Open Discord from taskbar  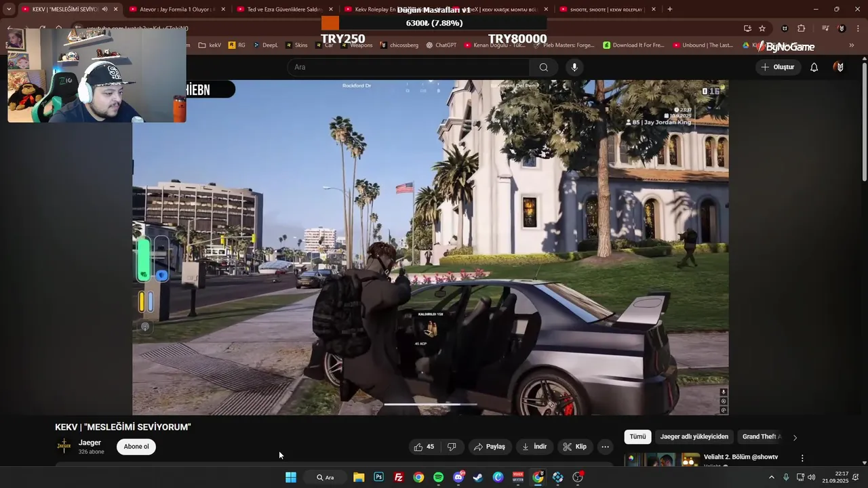(x=458, y=477)
